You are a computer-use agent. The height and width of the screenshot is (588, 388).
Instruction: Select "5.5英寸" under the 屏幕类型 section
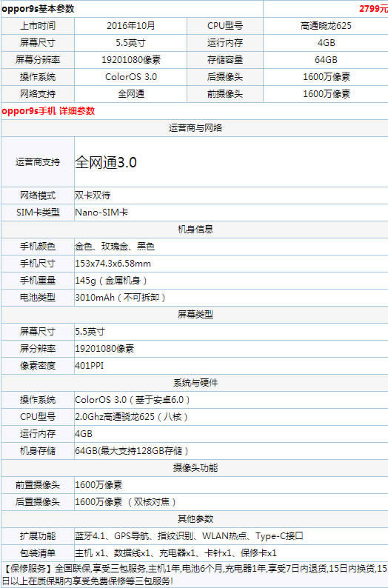click(x=90, y=332)
